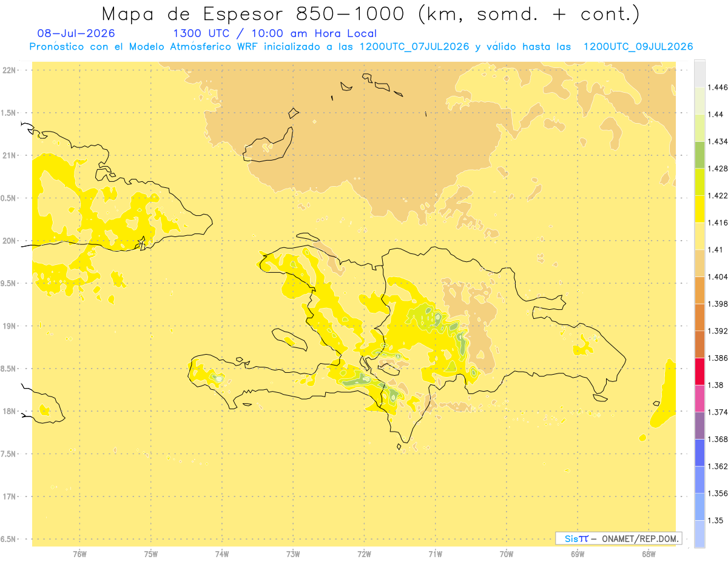Screen dimensions: 728x562
Task: Click the bright yellow color bar segment between 1.416 and 1.422
Action: [x=699, y=209]
